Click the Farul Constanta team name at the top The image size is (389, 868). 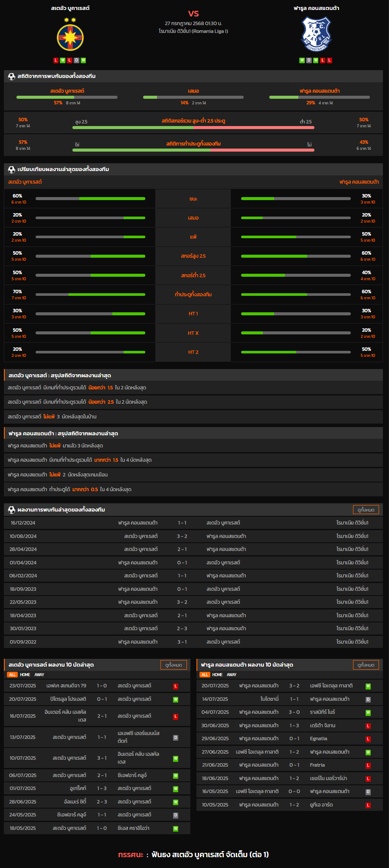click(316, 8)
